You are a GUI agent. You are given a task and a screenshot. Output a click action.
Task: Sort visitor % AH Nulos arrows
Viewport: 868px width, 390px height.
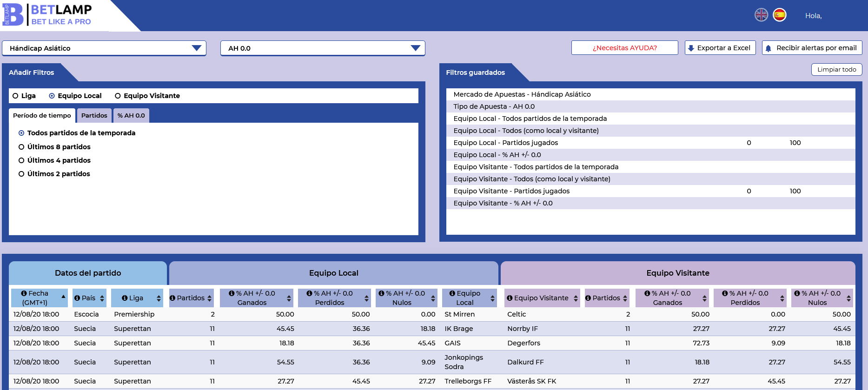[x=848, y=298]
